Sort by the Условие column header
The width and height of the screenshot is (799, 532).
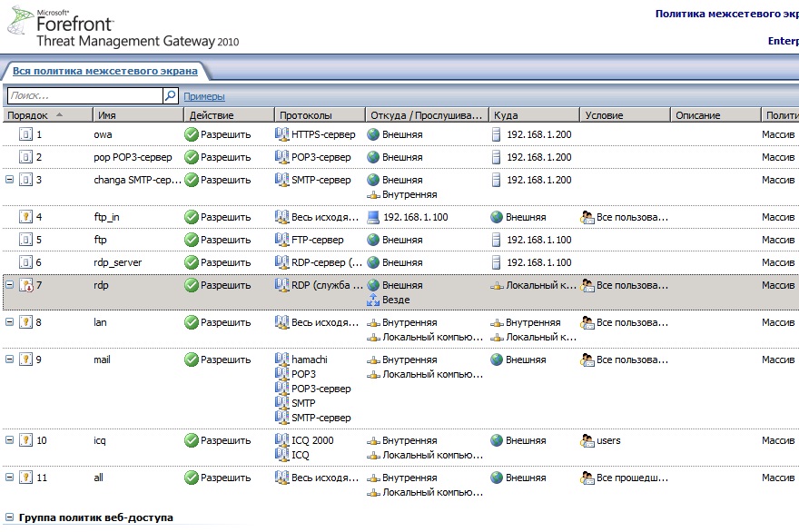[x=625, y=115]
